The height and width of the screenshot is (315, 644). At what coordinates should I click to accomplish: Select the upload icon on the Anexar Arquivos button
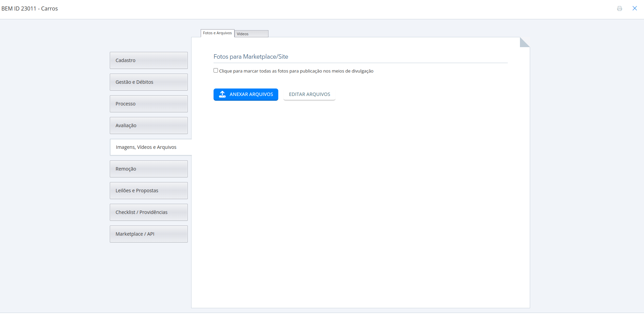coord(222,94)
